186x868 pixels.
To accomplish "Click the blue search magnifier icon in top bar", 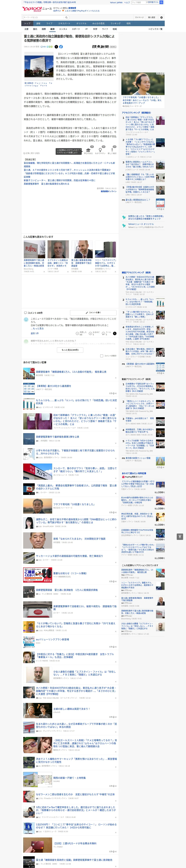I will tap(161, 2).
